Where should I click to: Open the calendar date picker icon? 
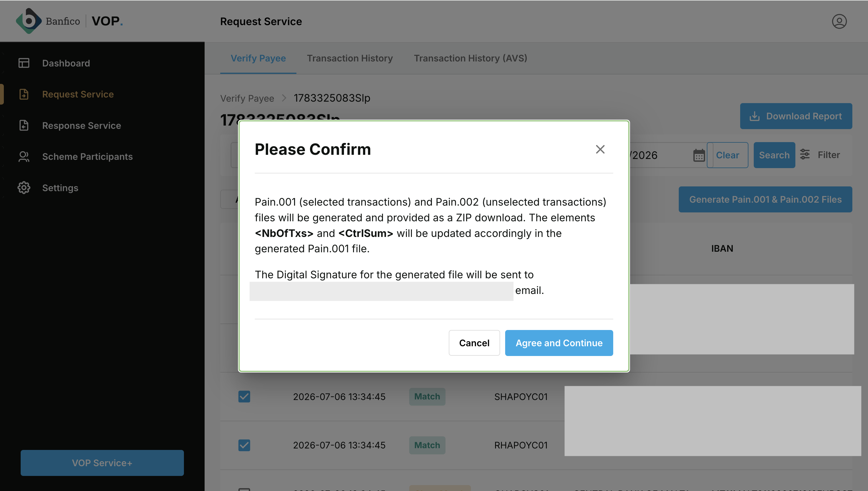[x=699, y=155]
